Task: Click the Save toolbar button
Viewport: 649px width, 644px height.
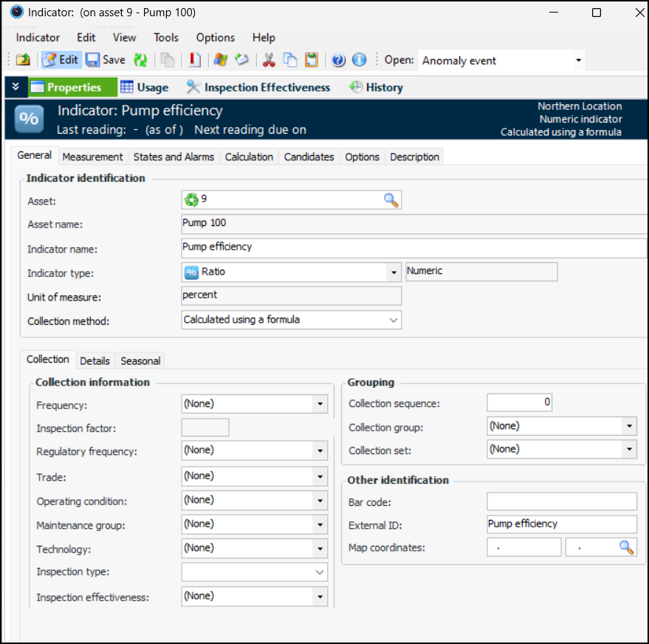Action: 106,61
